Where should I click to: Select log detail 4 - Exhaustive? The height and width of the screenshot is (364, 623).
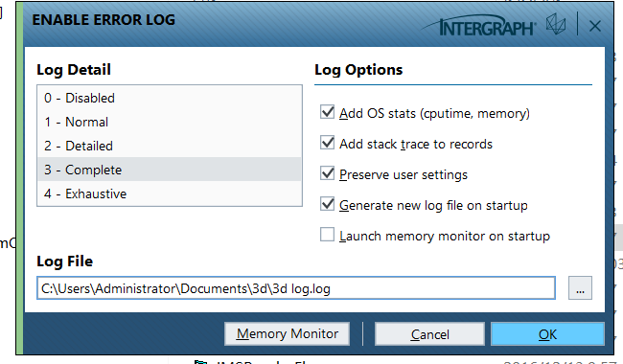(170, 193)
